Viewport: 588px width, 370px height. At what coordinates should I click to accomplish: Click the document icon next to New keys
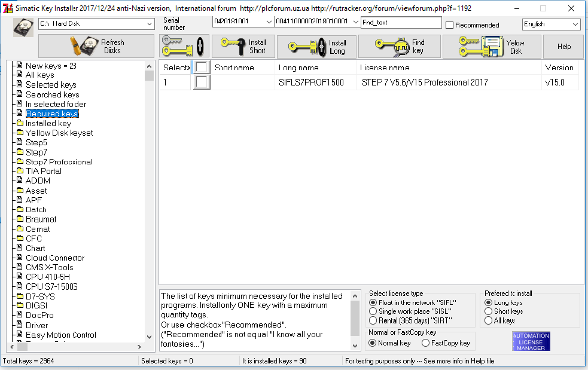click(20, 66)
